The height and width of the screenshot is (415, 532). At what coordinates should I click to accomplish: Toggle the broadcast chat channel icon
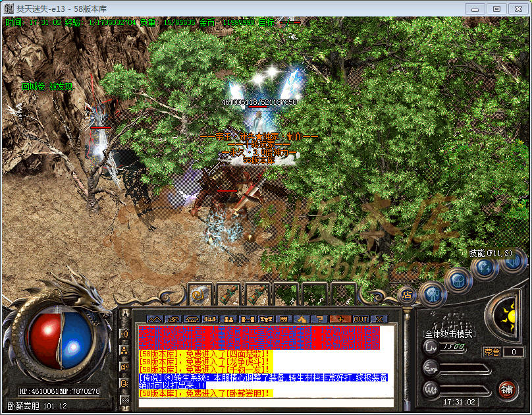125,334
